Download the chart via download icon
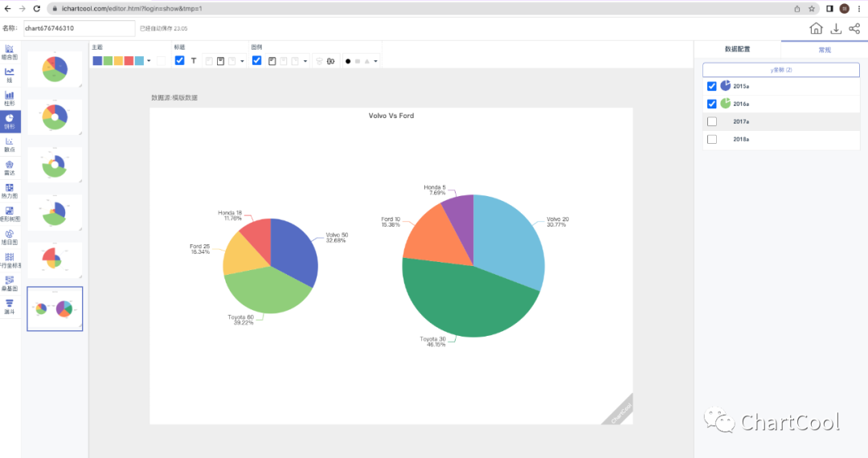This screenshot has width=868, height=458. pyautogui.click(x=836, y=28)
